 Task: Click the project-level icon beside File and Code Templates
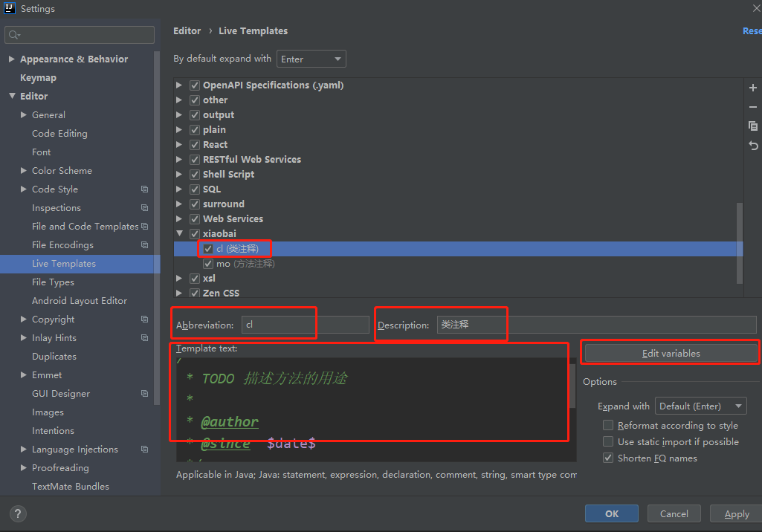tap(144, 227)
